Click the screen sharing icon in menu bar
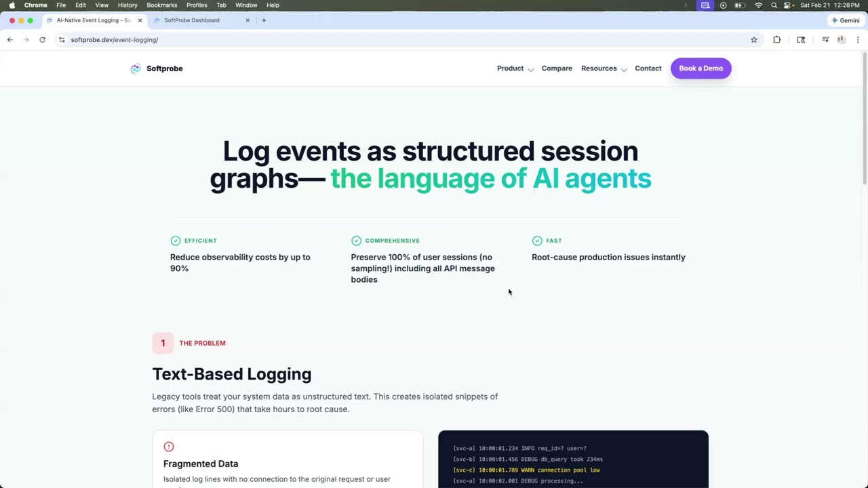This screenshot has width=868, height=488. tap(705, 5)
